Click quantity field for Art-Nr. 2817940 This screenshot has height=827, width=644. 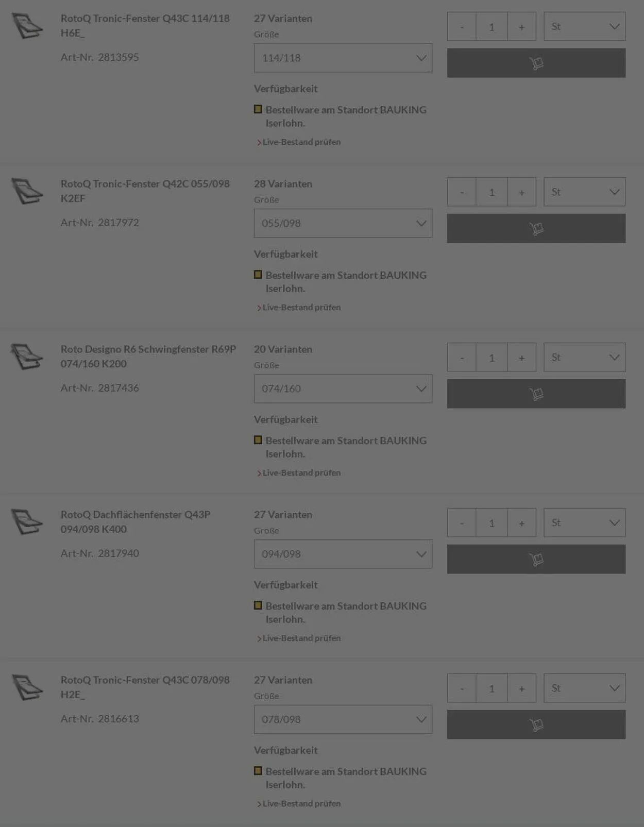tap(492, 523)
